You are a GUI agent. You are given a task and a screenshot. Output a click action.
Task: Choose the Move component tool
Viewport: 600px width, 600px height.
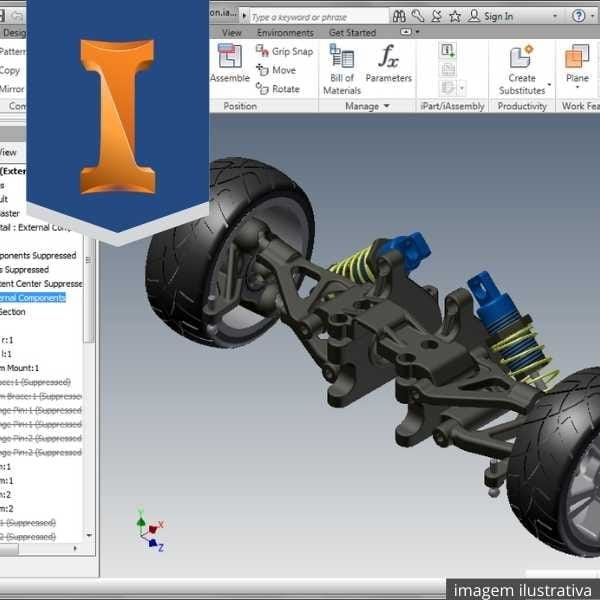point(276,70)
